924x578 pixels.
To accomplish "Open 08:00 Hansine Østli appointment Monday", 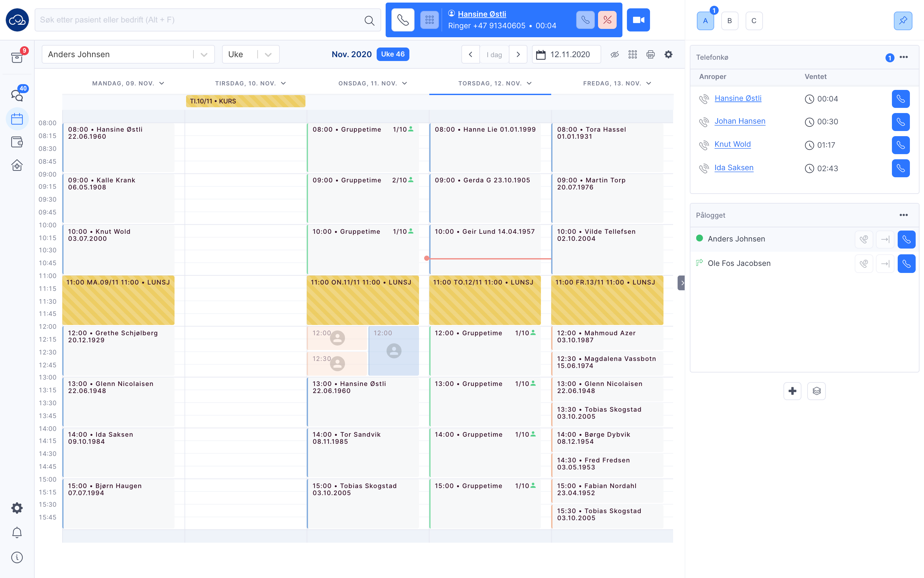I will [118, 148].
